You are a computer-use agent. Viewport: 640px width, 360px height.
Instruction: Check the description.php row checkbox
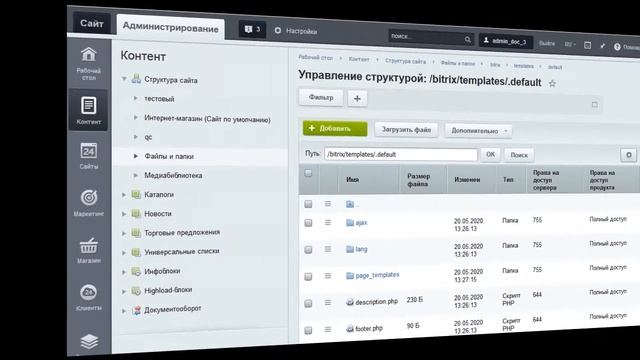(308, 303)
